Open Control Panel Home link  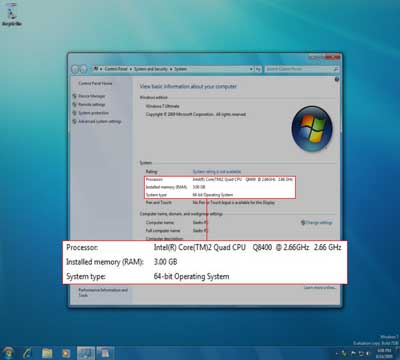tap(95, 83)
